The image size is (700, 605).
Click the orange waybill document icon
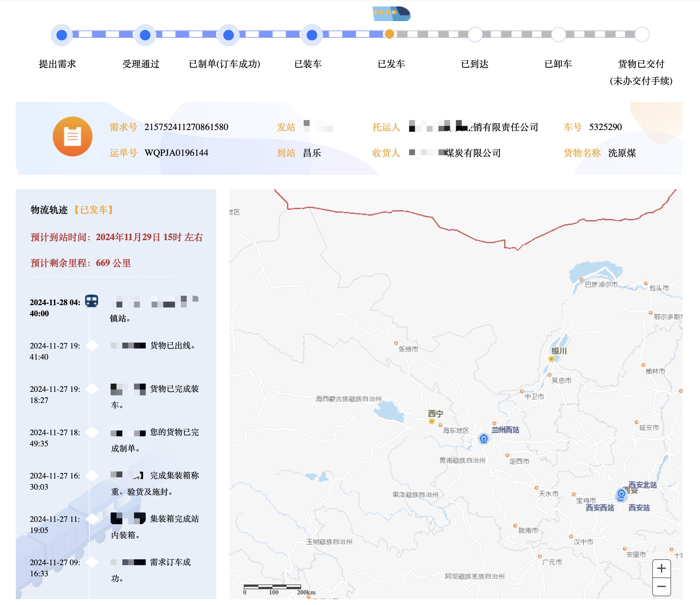tap(72, 136)
